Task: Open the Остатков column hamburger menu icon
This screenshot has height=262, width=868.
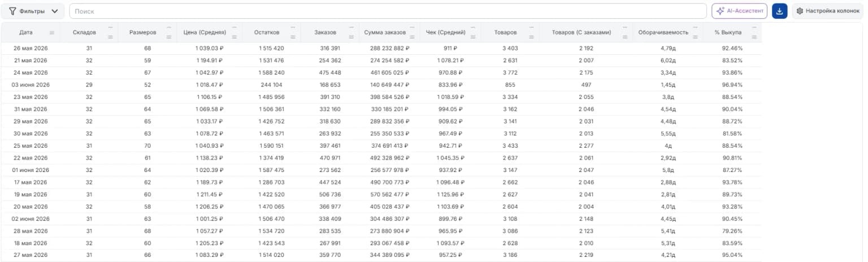Action: pyautogui.click(x=293, y=37)
